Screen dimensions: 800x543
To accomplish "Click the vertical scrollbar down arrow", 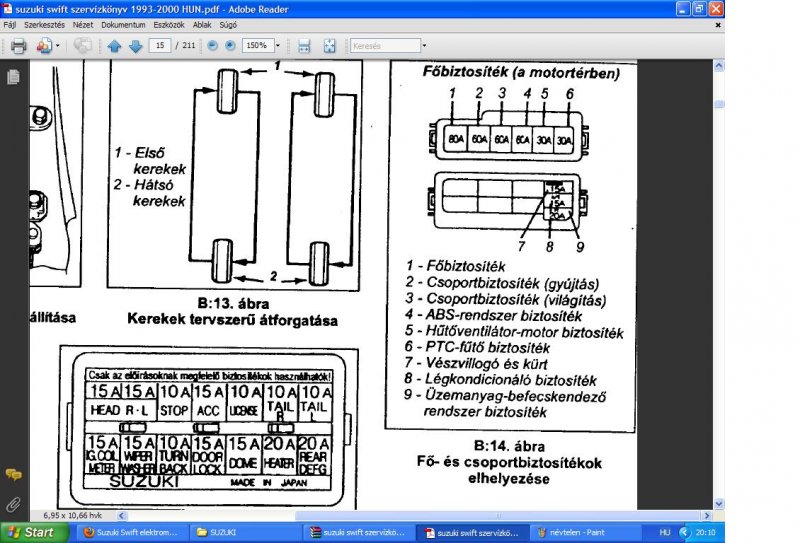I will coord(719,504).
